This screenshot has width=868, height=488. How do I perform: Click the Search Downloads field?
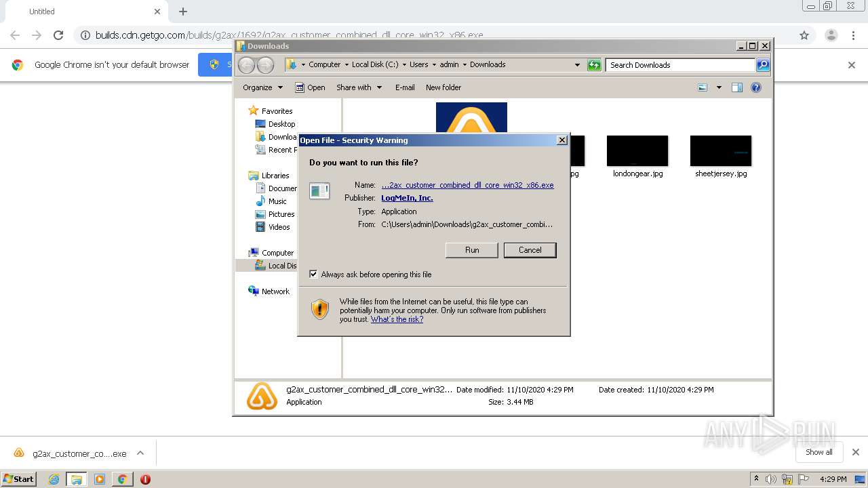(679, 65)
